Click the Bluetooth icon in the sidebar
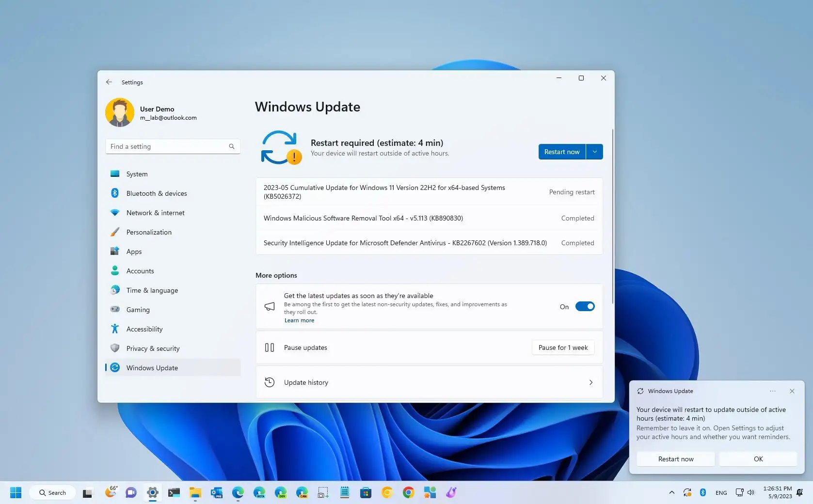 point(115,193)
